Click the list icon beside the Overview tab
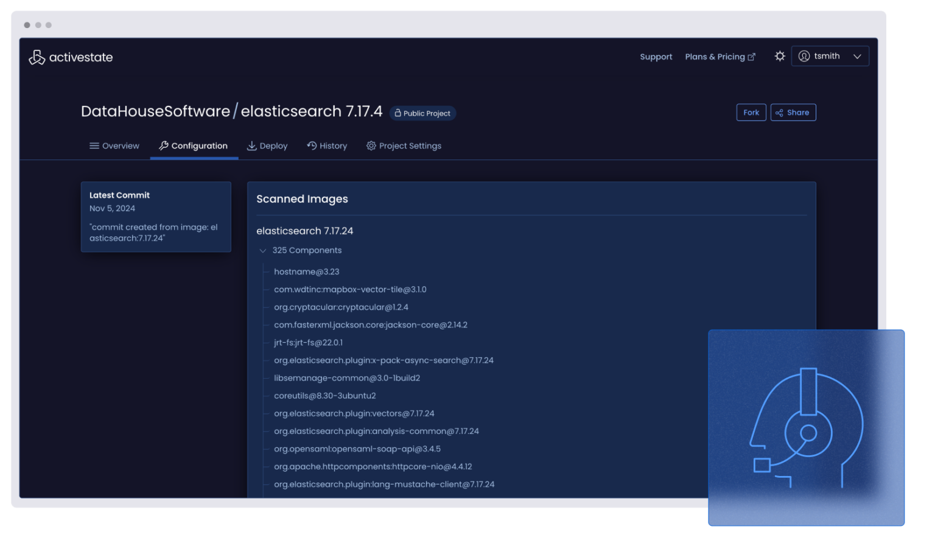Viewport: 935px width, 560px height. 94,145
